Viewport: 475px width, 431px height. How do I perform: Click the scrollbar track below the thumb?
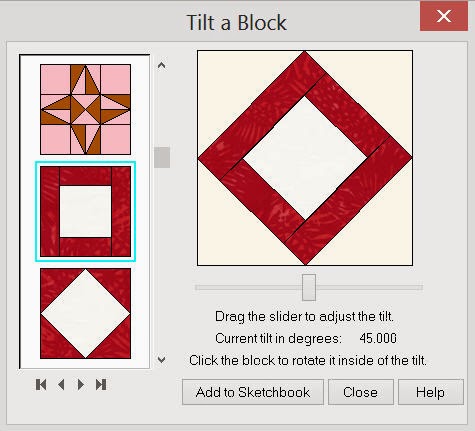[x=162, y=260]
